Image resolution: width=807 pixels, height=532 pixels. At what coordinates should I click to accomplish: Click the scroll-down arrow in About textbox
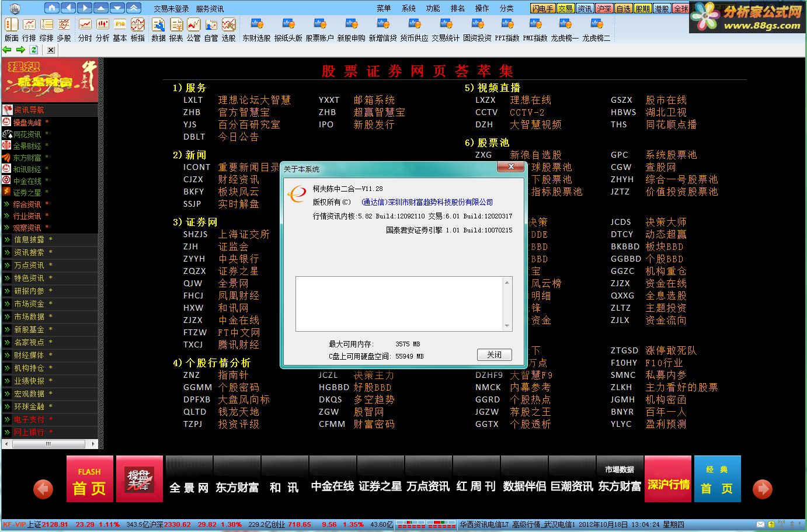tap(507, 326)
